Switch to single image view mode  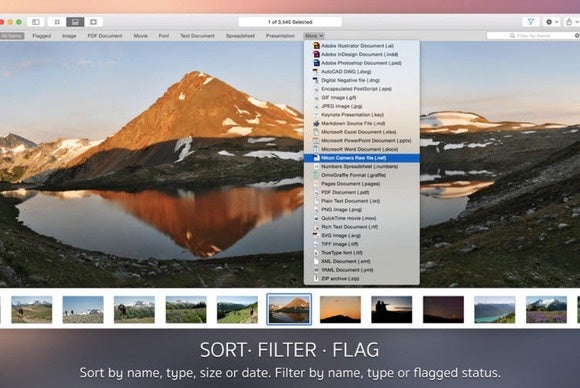click(93, 22)
